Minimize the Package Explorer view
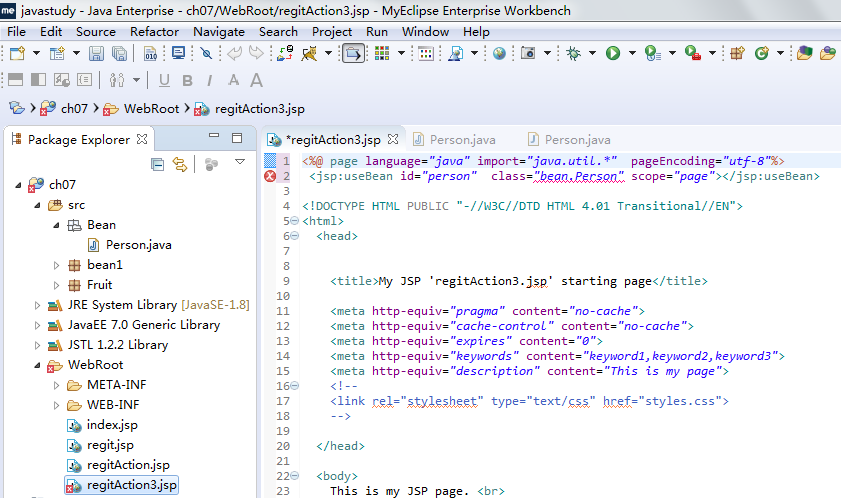Image resolution: width=841 pixels, height=498 pixels. [x=214, y=136]
